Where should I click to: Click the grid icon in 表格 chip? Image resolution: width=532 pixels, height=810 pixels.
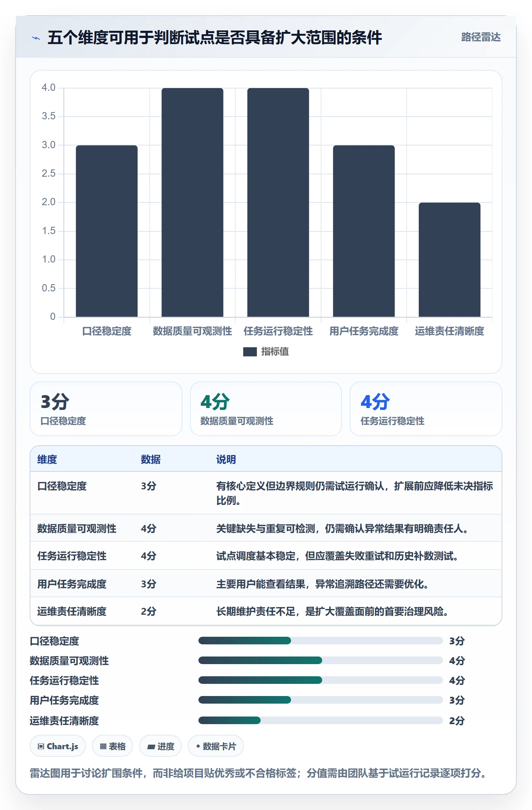(x=103, y=747)
